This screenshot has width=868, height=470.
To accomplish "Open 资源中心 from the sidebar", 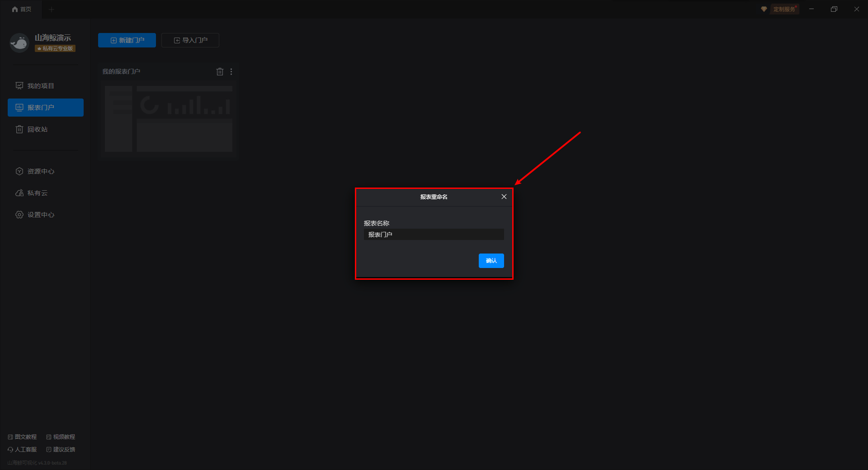I will point(41,171).
